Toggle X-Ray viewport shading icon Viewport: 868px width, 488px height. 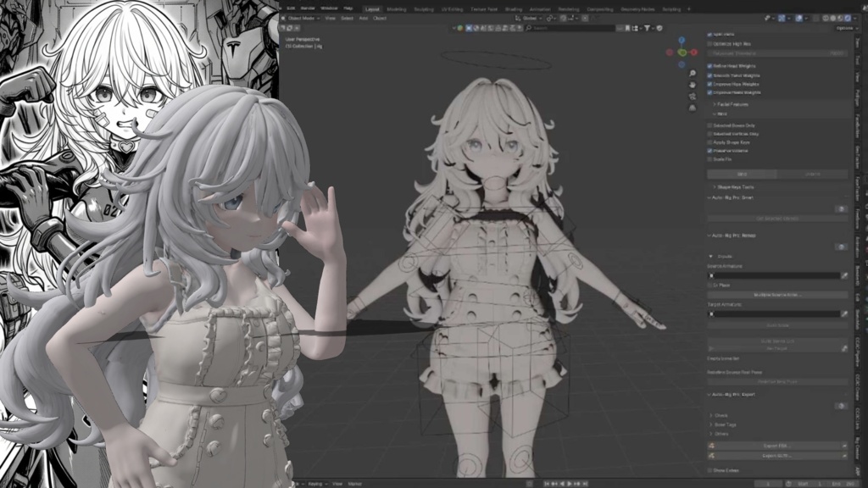(x=815, y=19)
